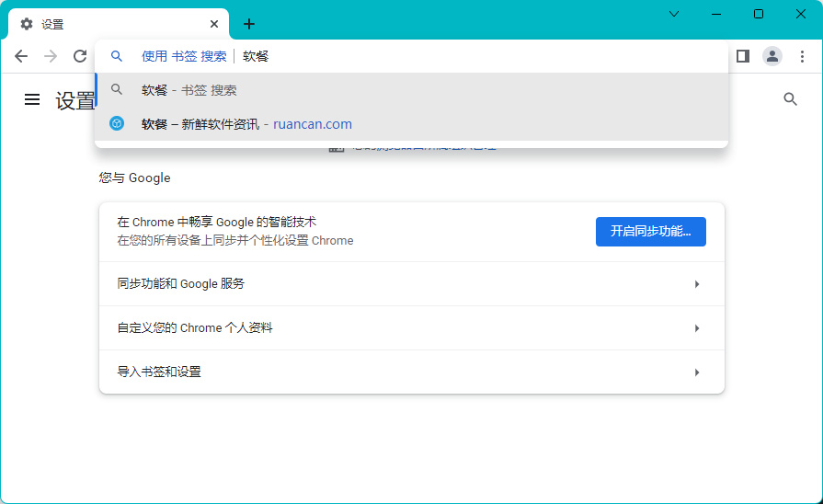
Task: Open Chrome three-dot menu
Action: 802,56
